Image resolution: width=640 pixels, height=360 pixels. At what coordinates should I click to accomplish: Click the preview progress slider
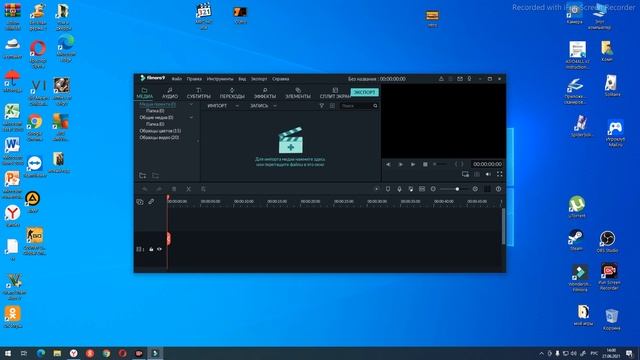click(x=441, y=164)
